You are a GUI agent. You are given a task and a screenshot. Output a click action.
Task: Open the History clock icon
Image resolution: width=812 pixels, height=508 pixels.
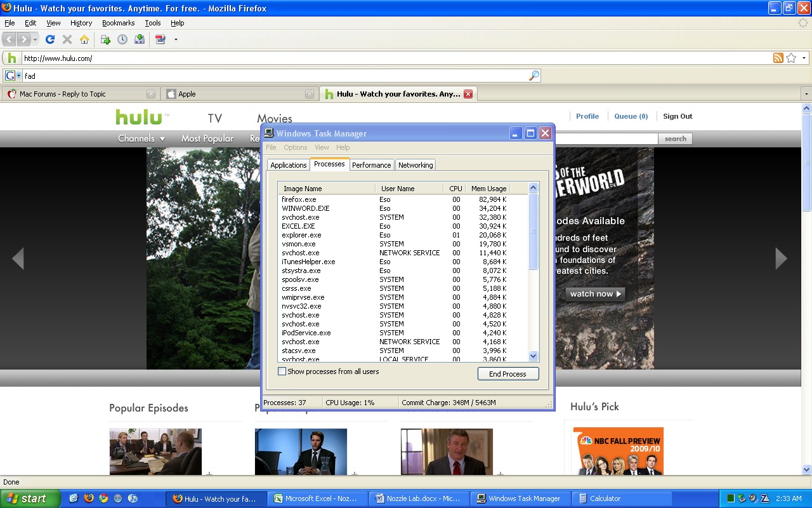[x=122, y=39]
